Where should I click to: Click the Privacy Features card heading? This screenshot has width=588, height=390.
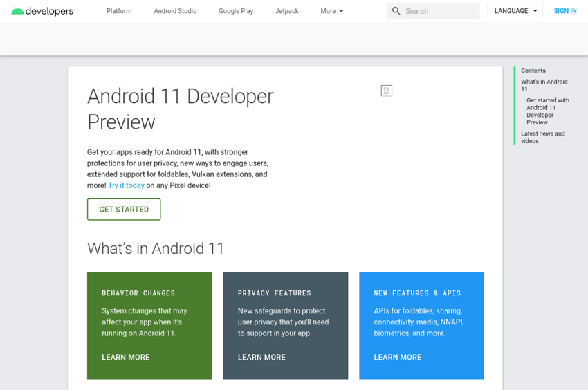click(x=275, y=293)
